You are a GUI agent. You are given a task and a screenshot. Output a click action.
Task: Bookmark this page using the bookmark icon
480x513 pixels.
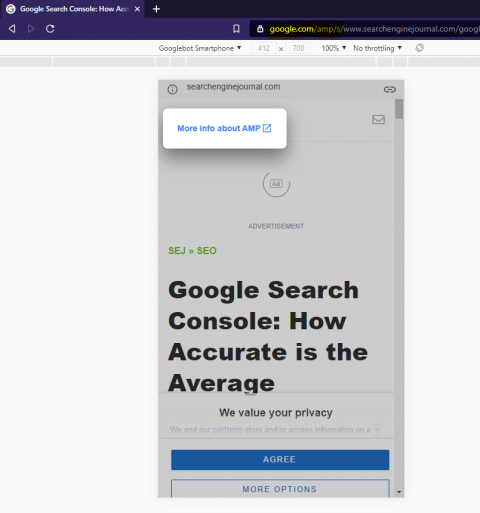pos(236,29)
